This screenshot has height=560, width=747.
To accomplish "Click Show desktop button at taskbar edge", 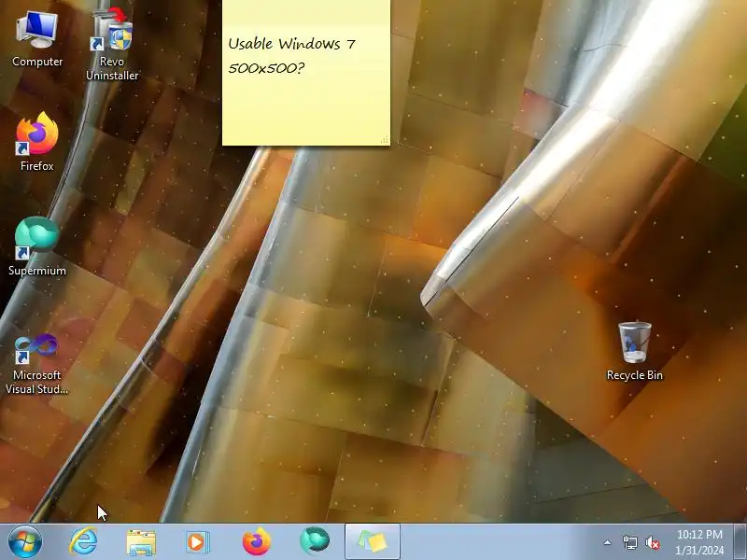I will click(740, 542).
